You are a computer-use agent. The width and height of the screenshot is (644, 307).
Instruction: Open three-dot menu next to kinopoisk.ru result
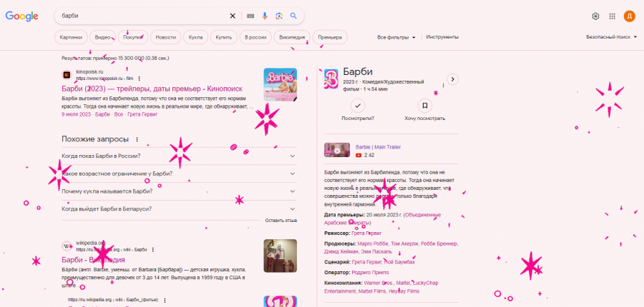139,79
